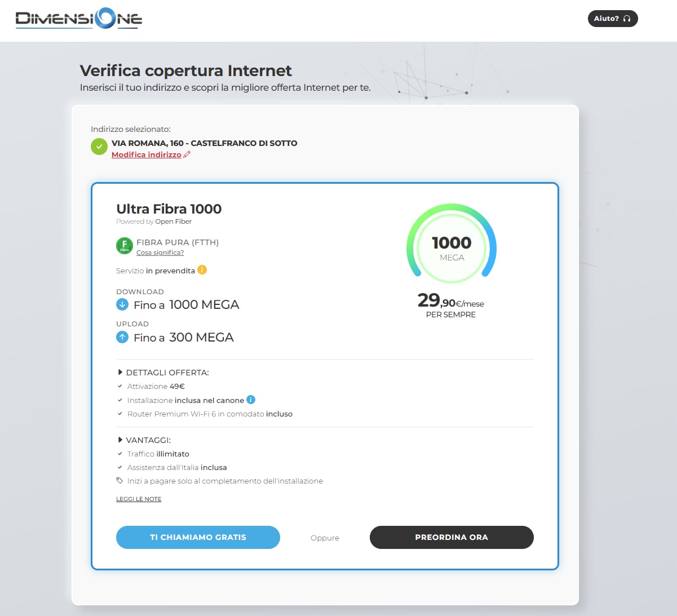Click the Dimensione logo

coord(79,18)
